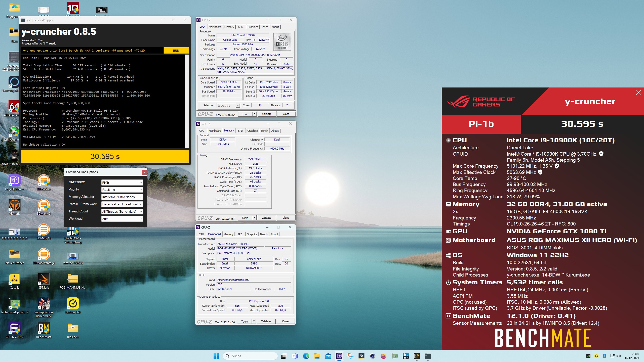Expand the Tools arrow in the CPU-Z Memory window

click(x=254, y=218)
